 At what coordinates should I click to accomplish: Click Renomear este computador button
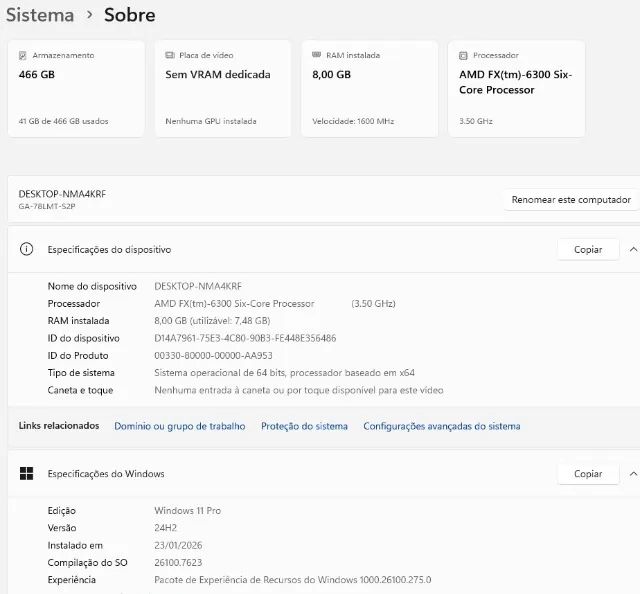coord(571,200)
